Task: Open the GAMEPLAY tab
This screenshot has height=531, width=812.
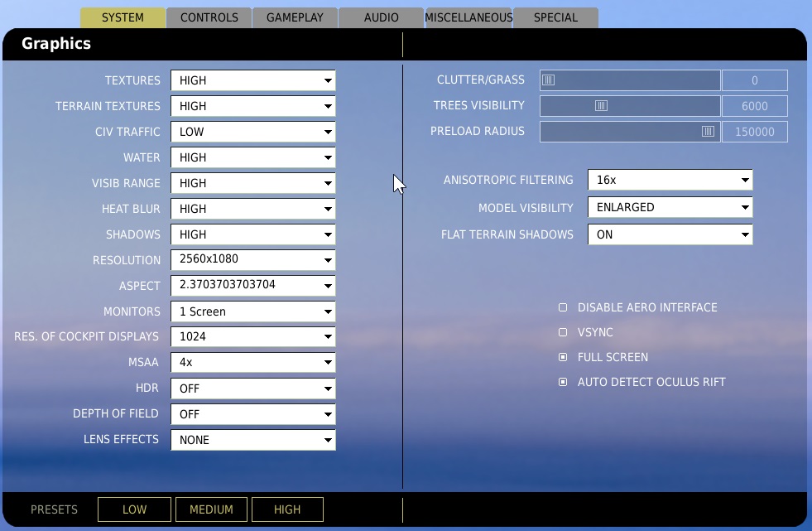Action: click(295, 17)
